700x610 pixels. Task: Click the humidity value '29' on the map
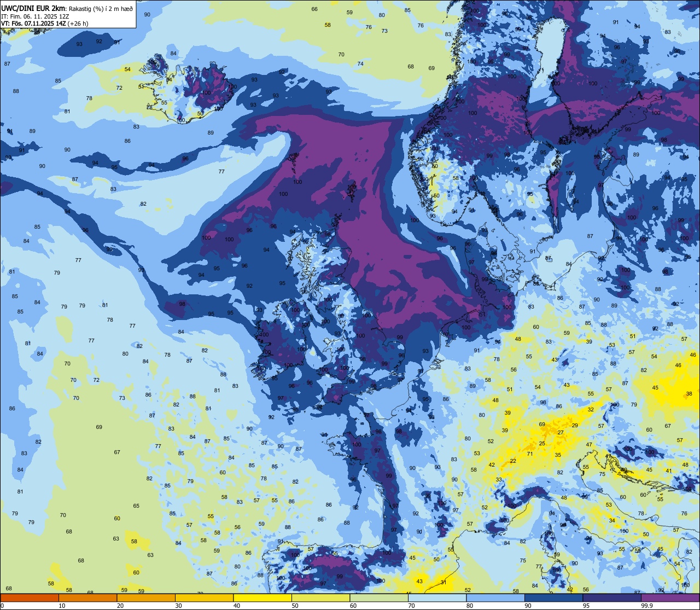click(575, 426)
